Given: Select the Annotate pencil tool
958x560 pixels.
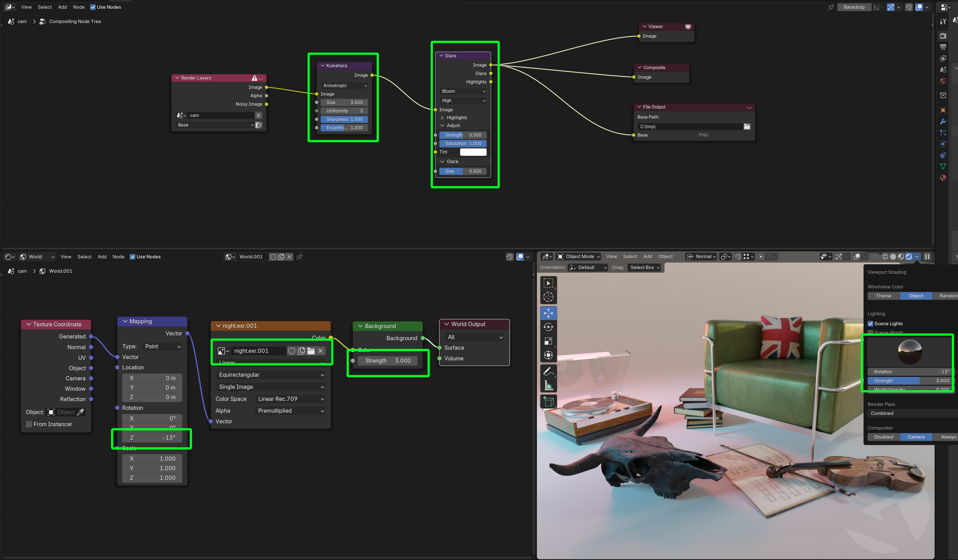Looking at the screenshot, I should click(548, 371).
